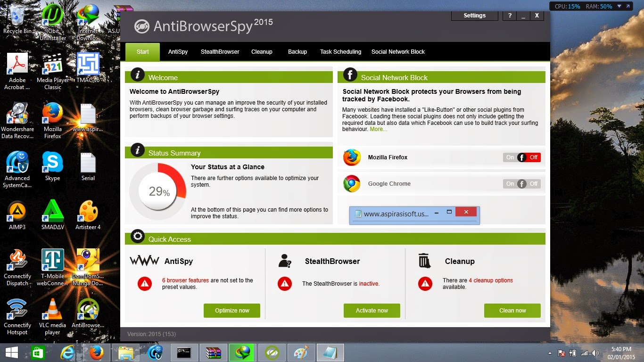Open the Backup tab
The height and width of the screenshot is (362, 644).
point(297,52)
